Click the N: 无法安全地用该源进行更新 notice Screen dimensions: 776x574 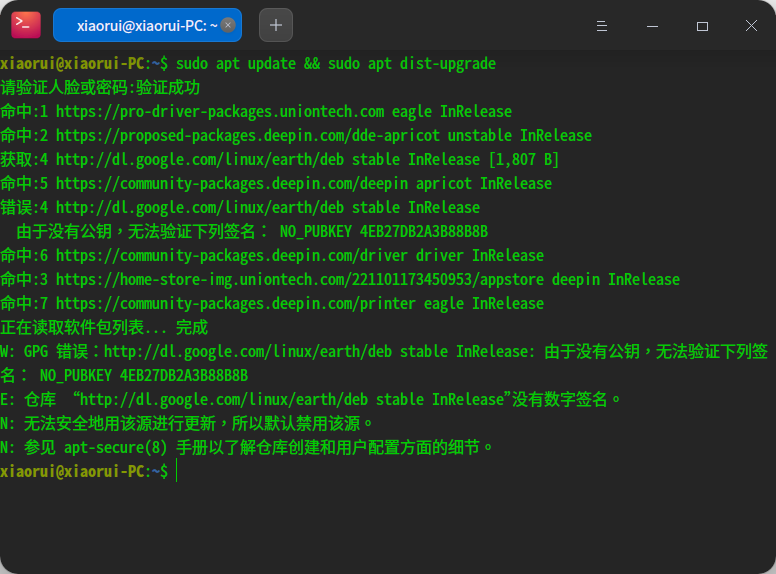click(186, 424)
